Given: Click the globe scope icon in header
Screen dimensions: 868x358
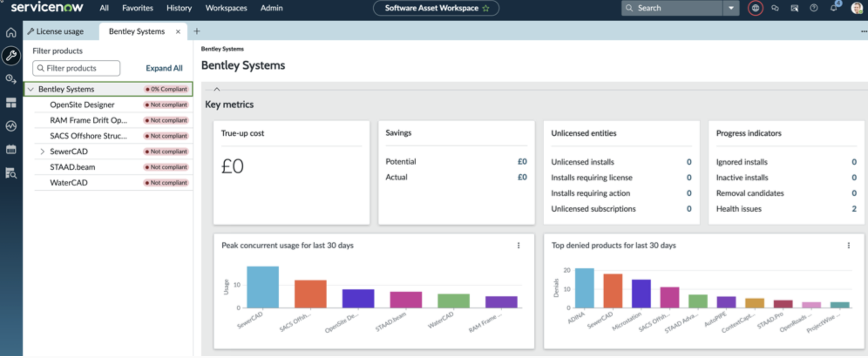Looking at the screenshot, I should pos(755,8).
